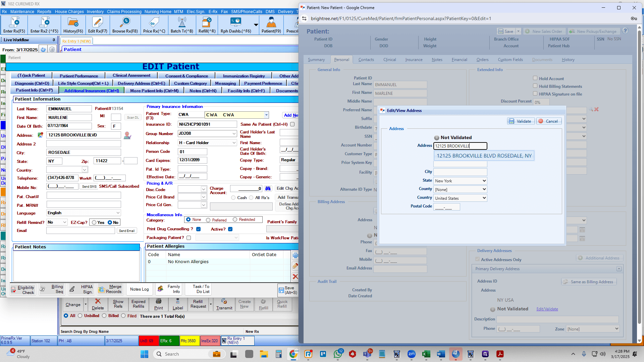Click the Postal Code input field
This screenshot has height=362, width=644.
446,207
